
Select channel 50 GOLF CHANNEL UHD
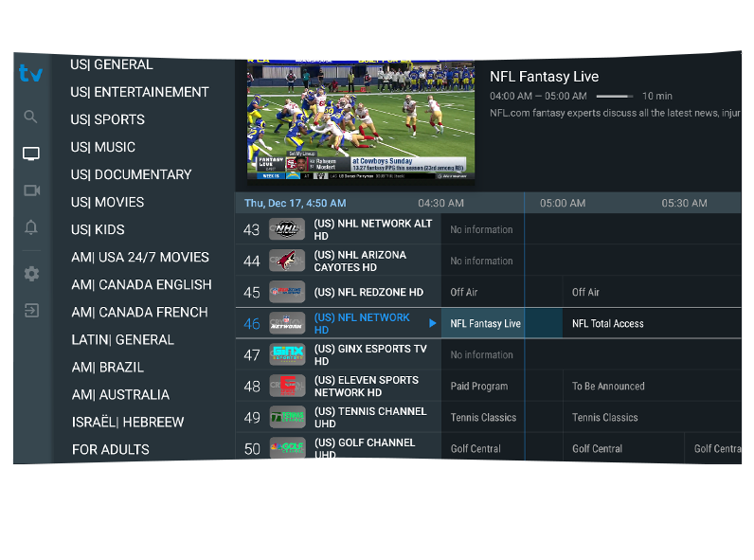click(338, 446)
